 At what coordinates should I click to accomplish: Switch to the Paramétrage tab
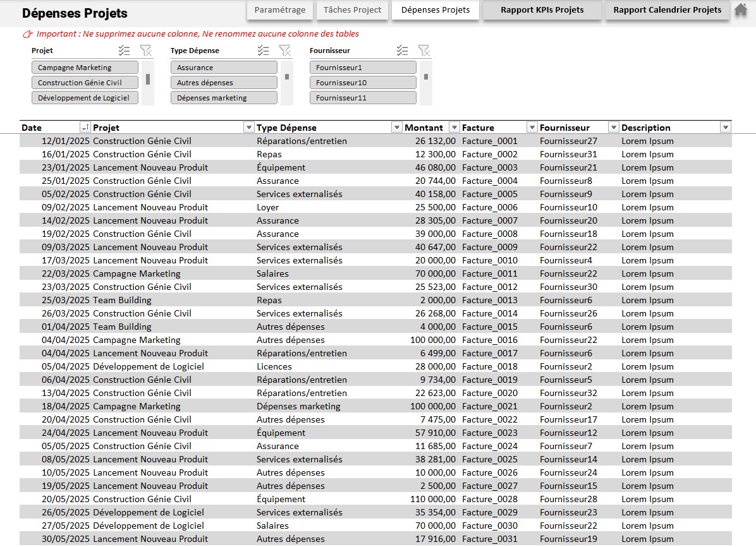coord(280,10)
